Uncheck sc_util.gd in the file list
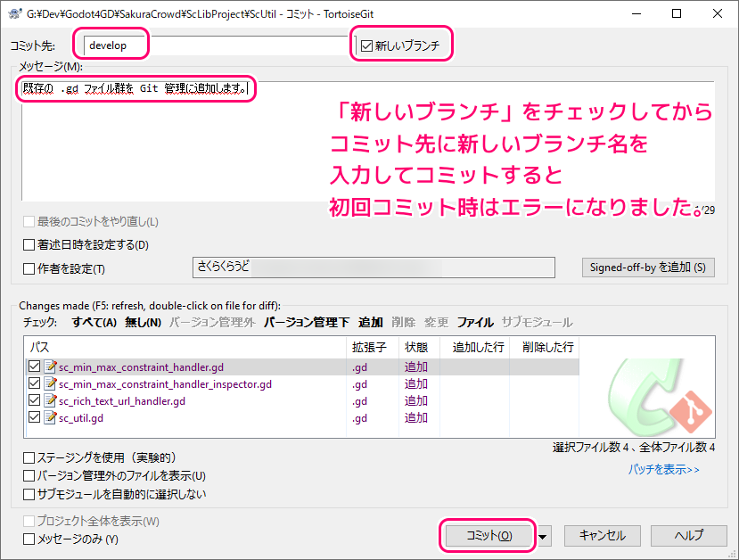 tap(35, 417)
